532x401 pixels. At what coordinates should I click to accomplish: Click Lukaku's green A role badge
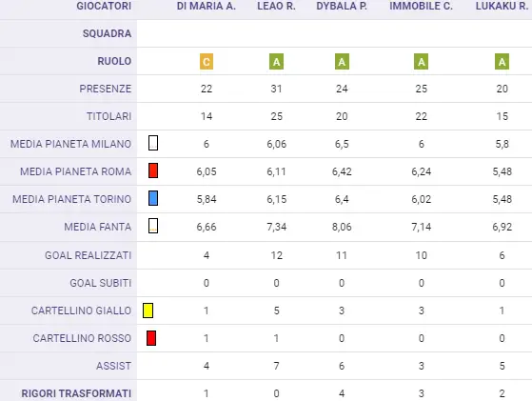pos(502,62)
